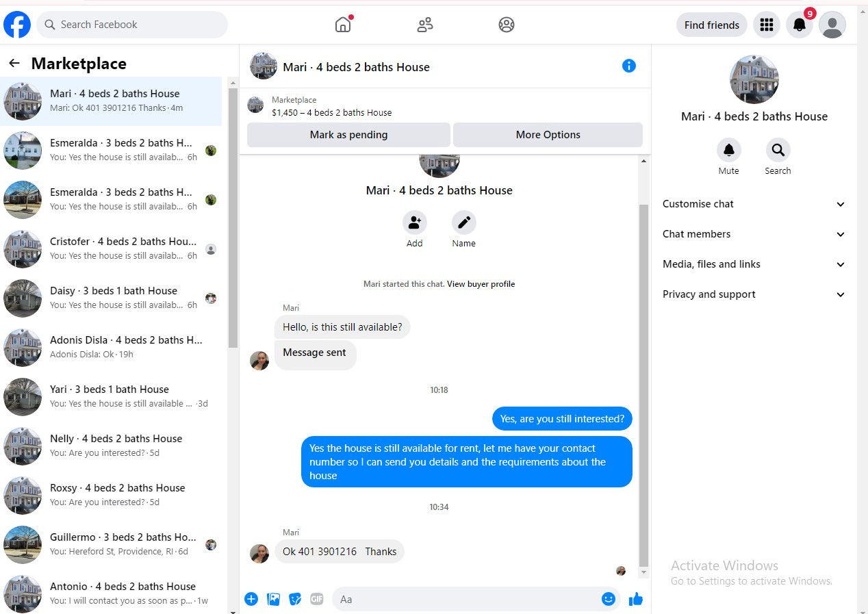Open the Cristofer 4 beds 2 baths chat
The image size is (868, 614).
111,249
